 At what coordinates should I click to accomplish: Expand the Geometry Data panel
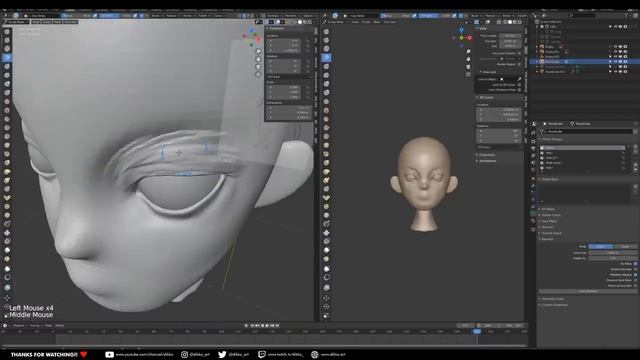(x=553, y=299)
